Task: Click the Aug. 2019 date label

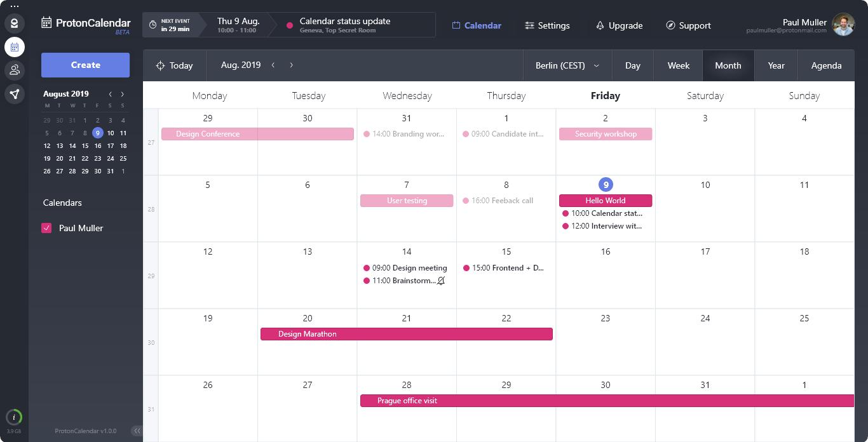Action: 241,65
